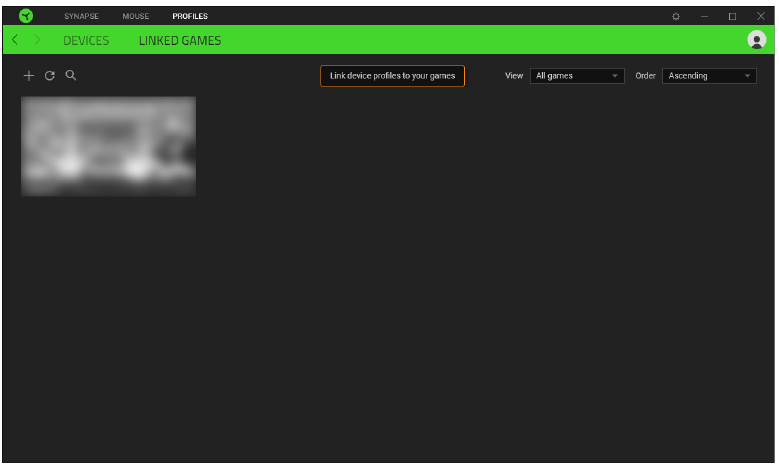
Task: Maximize the Razer Synapse window
Action: (x=732, y=16)
